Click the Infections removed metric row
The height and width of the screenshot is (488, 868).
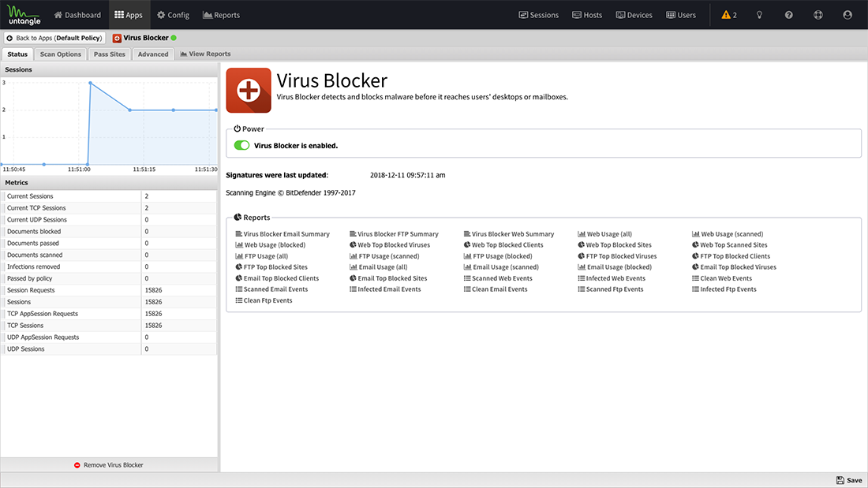click(x=109, y=266)
